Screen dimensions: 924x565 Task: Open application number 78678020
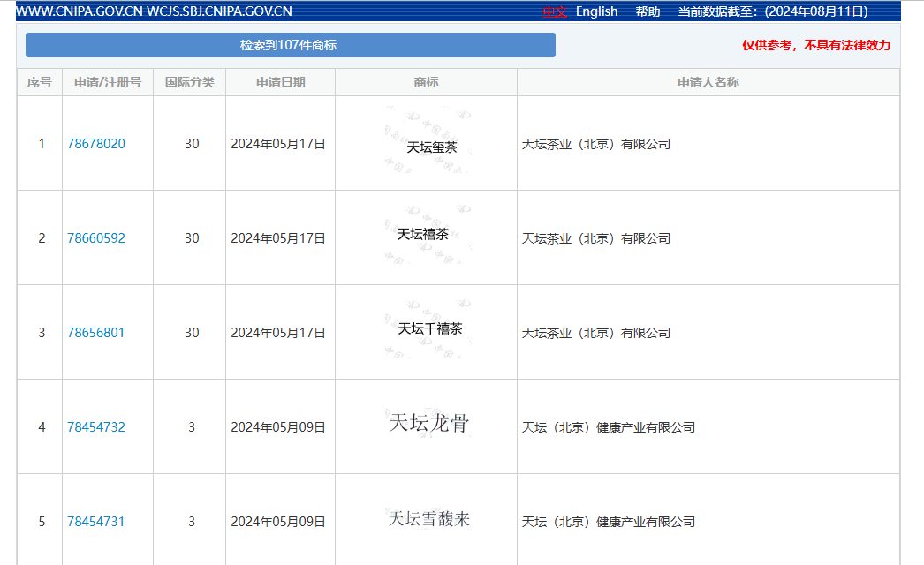point(96,144)
